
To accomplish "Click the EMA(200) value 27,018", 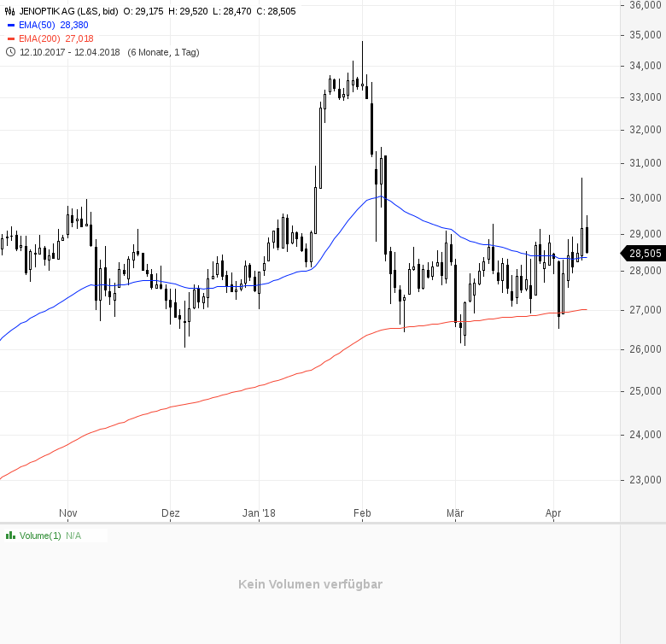I will click(x=79, y=38).
